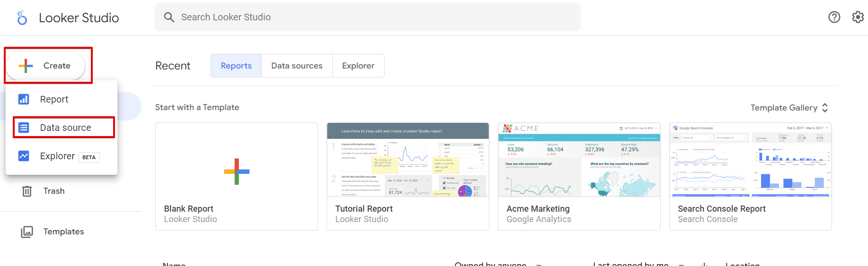Open Templates in the sidebar
This screenshot has height=266, width=868.
63,232
